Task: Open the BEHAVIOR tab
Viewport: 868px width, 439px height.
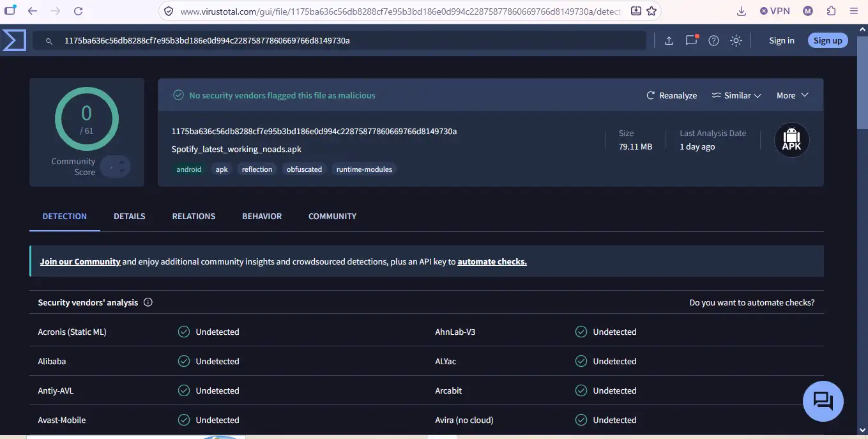Action: 262,216
